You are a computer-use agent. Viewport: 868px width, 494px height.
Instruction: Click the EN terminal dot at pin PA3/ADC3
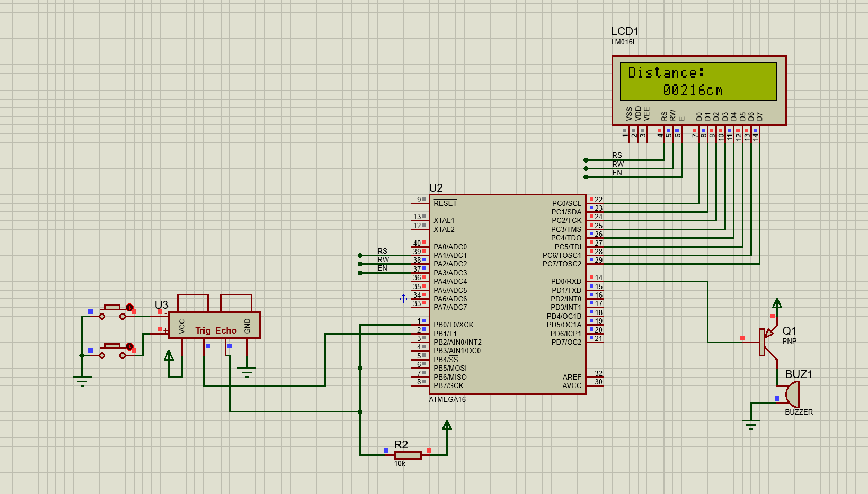click(x=360, y=273)
